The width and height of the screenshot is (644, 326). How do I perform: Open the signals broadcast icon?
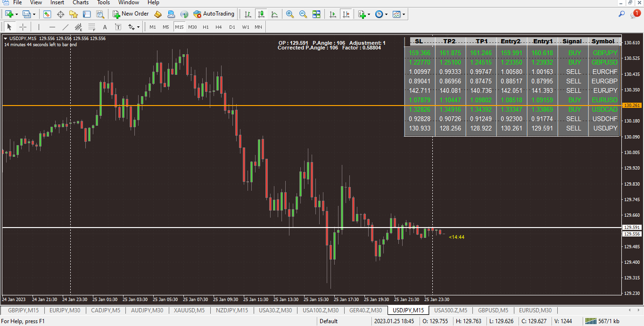pyautogui.click(x=184, y=14)
